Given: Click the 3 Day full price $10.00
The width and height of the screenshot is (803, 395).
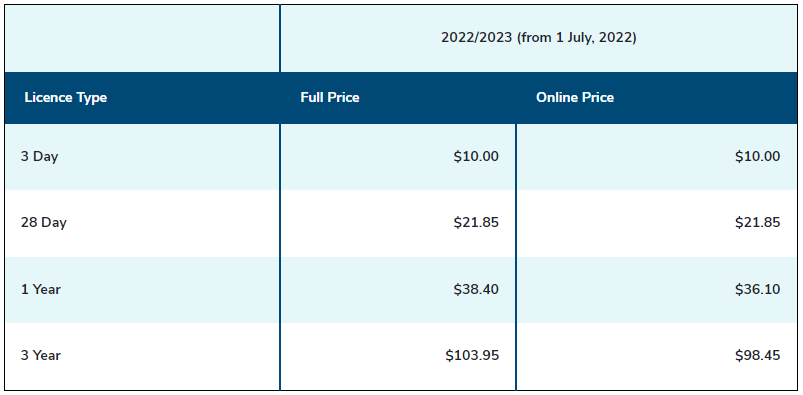Looking at the screenshot, I should [476, 156].
